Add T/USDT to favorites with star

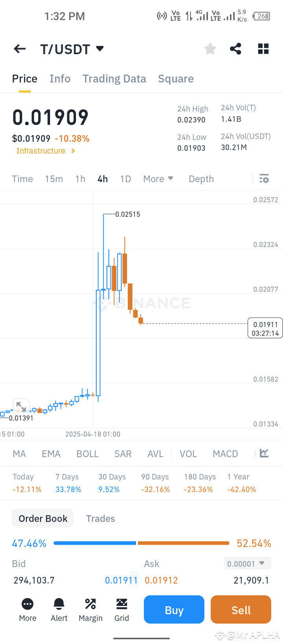tap(210, 49)
